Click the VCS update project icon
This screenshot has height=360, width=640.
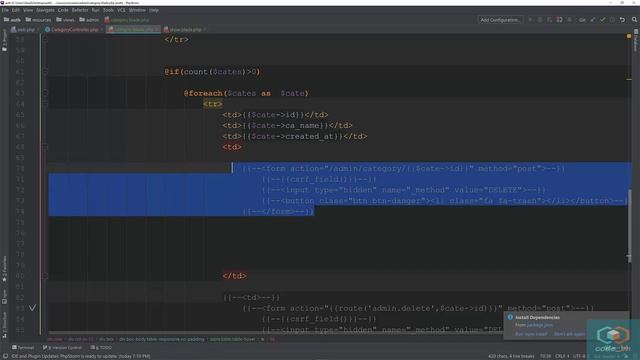coord(593,20)
